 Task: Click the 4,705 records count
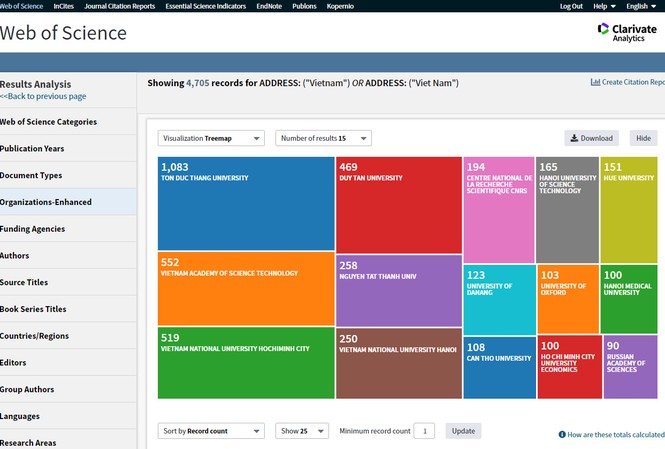click(x=198, y=83)
